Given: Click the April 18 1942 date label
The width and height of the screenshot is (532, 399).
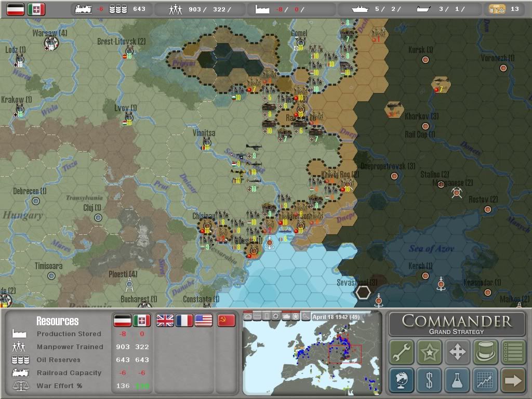Looking at the screenshot, I should (x=336, y=317).
